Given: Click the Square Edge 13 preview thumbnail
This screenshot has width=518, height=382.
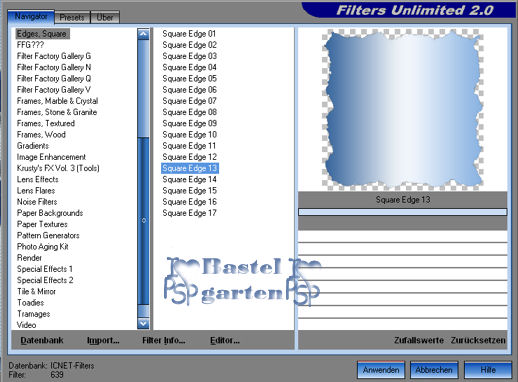Looking at the screenshot, I should [403, 110].
